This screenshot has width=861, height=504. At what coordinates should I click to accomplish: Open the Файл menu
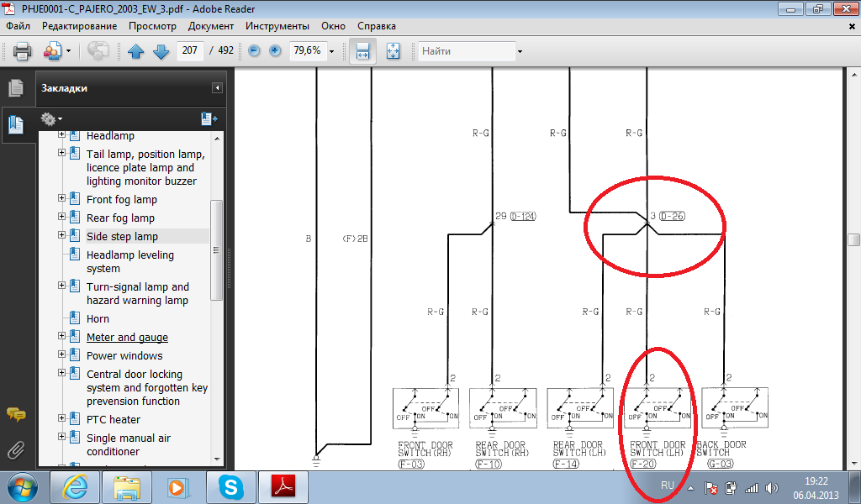[18, 26]
